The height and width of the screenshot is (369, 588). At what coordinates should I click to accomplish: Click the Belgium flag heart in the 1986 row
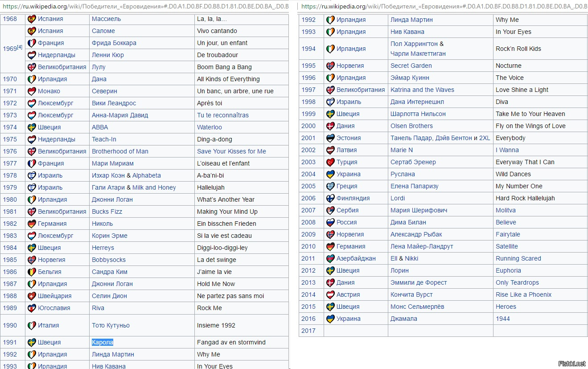pyautogui.click(x=32, y=272)
